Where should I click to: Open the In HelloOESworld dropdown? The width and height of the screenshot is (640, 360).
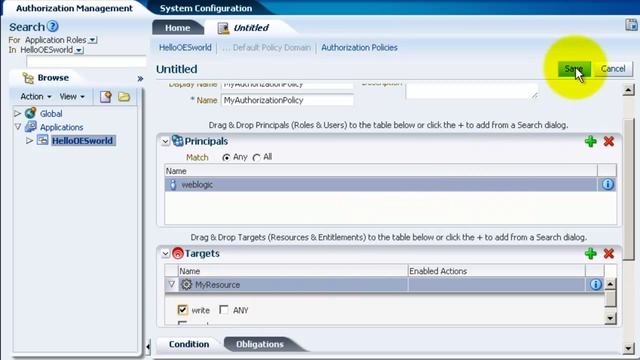tap(79, 50)
